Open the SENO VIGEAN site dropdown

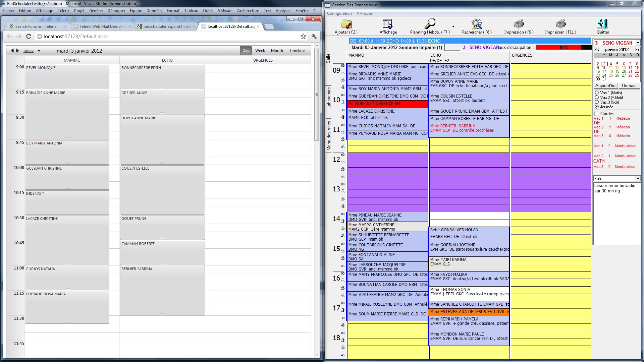click(638, 43)
